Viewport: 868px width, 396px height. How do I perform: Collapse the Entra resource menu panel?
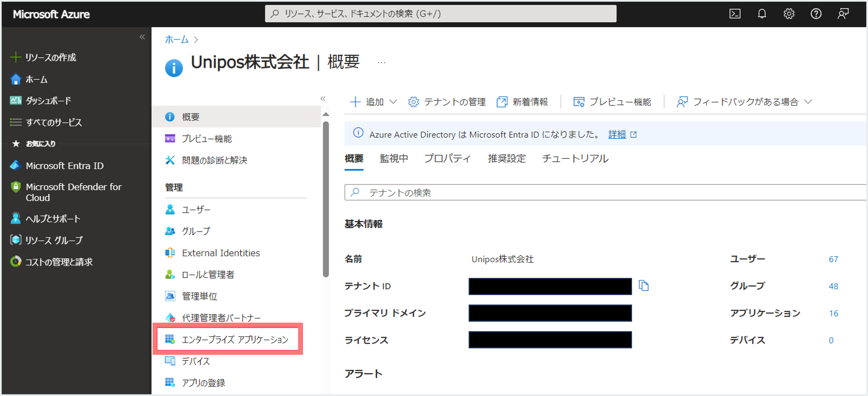pyautogui.click(x=323, y=99)
